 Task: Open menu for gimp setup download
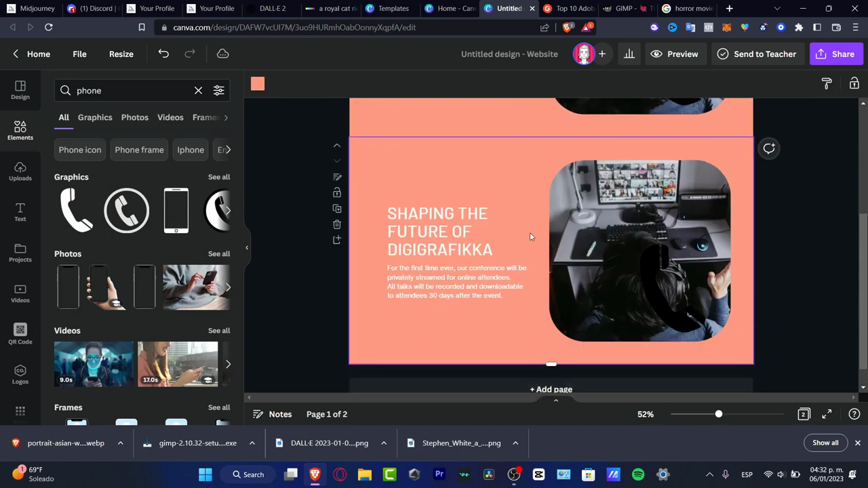[x=252, y=443]
